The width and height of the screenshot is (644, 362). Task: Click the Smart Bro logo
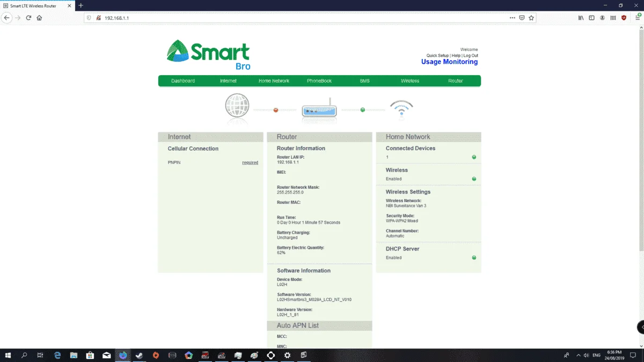[x=208, y=55]
